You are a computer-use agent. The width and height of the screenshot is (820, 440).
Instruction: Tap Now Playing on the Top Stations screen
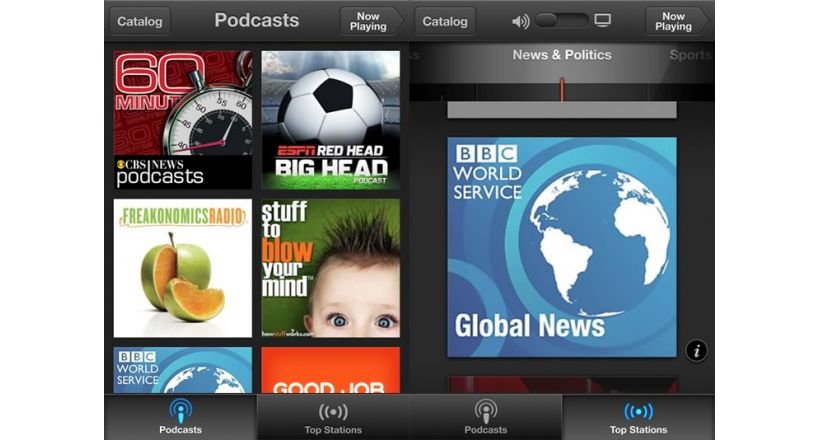(677, 21)
